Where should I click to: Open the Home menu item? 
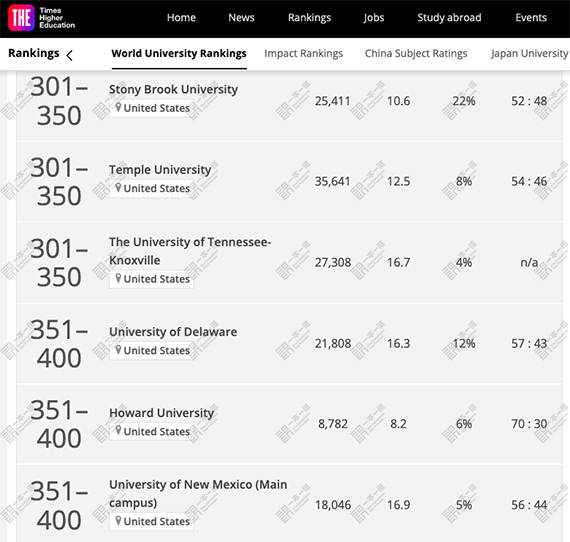pyautogui.click(x=181, y=17)
